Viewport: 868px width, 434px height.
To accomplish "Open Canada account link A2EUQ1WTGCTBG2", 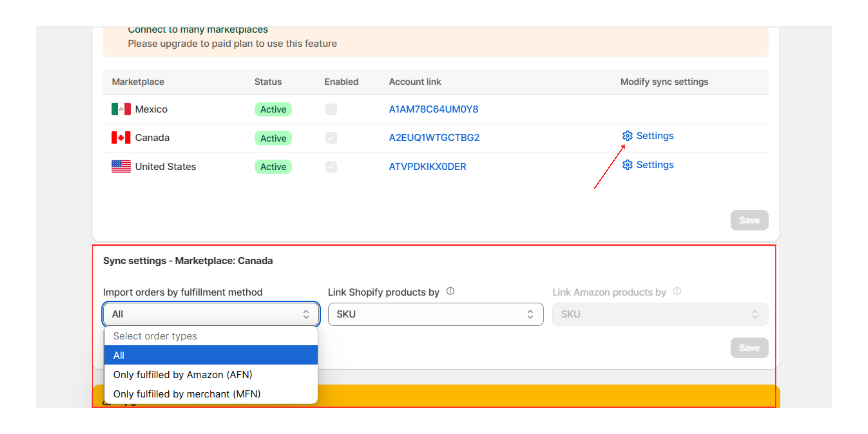I will (x=434, y=138).
